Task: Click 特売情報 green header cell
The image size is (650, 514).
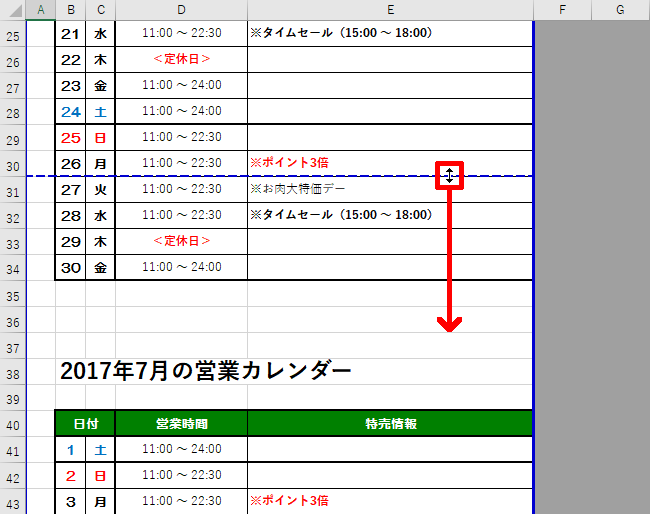Action: coord(390,423)
